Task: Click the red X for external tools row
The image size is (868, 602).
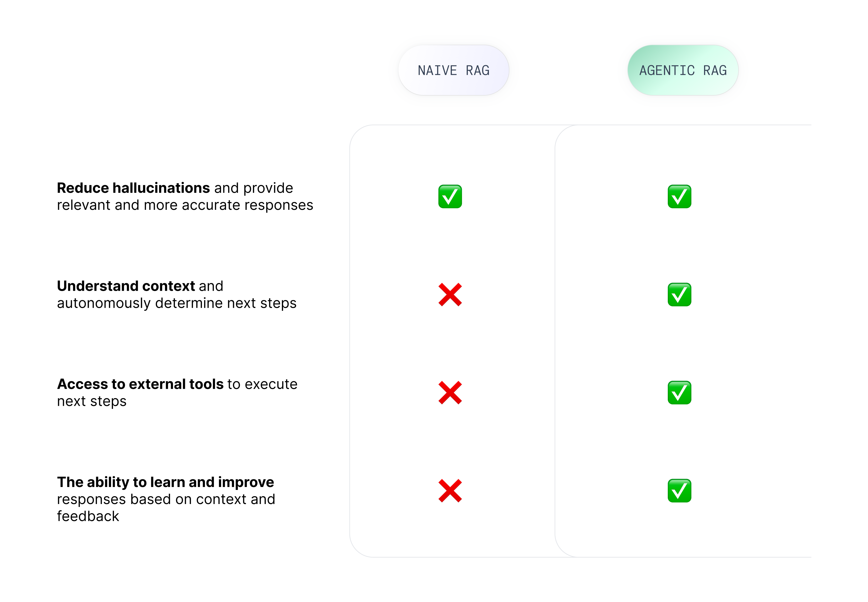Action: point(450,393)
